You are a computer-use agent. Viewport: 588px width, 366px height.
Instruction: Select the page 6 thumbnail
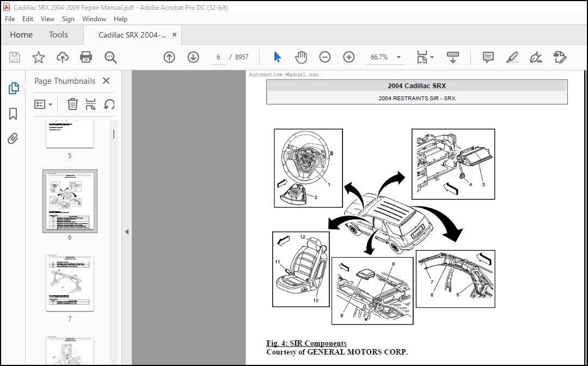(70, 201)
